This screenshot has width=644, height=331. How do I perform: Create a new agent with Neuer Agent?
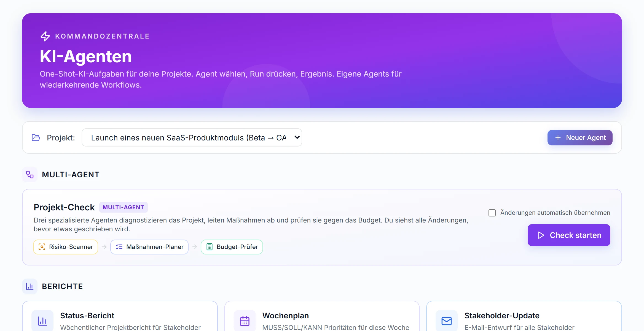click(580, 138)
